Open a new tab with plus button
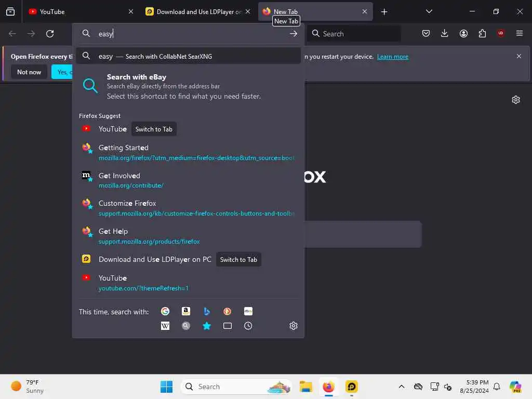Image resolution: width=532 pixels, height=399 pixels. pyautogui.click(x=384, y=12)
